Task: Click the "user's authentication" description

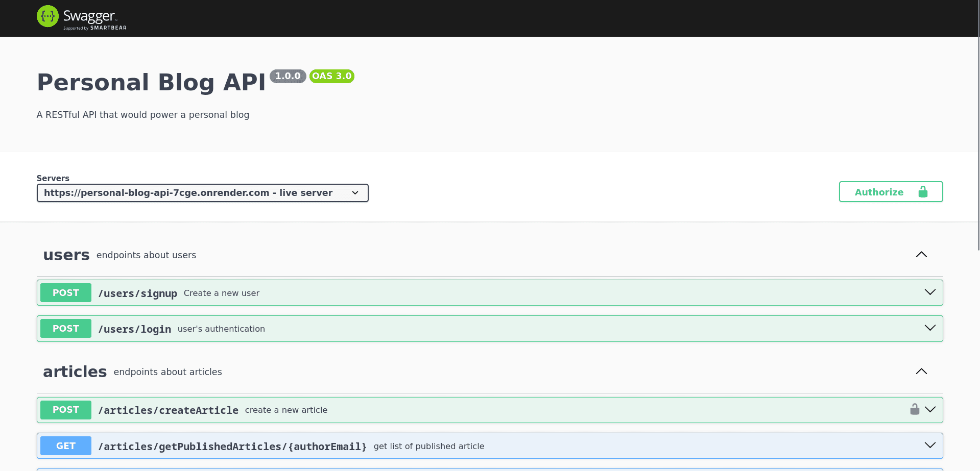Action: [221, 329]
